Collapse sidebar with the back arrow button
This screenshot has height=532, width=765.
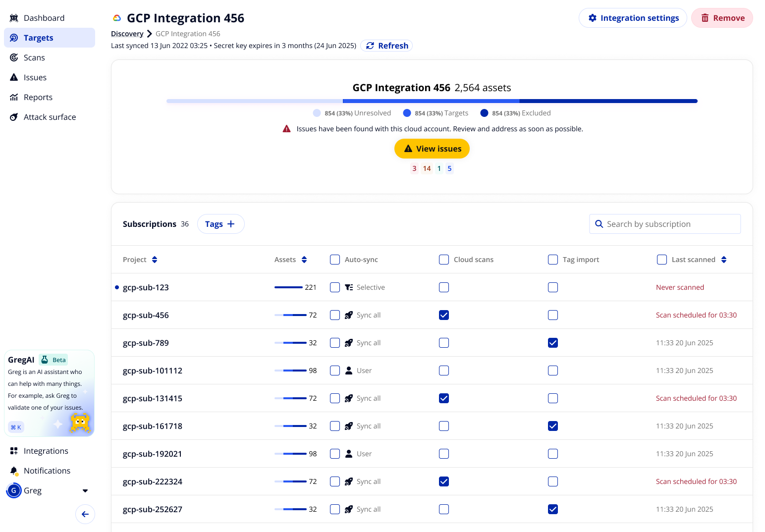(x=85, y=514)
